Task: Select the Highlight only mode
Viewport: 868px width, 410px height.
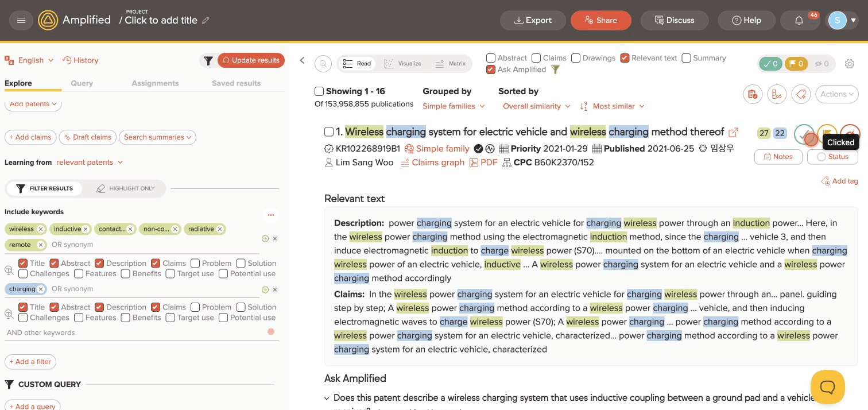Action: 125,188
